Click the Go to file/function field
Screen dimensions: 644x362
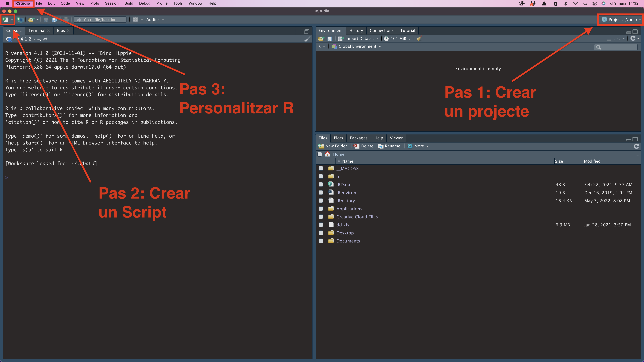click(100, 20)
